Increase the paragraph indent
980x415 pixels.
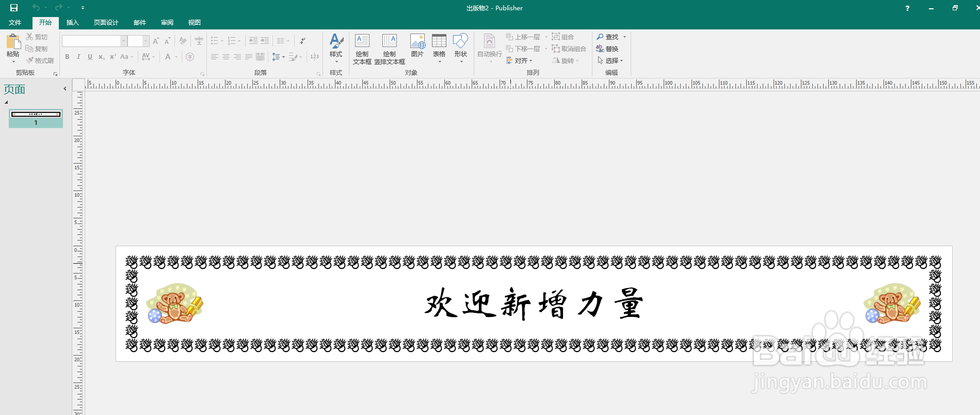coord(265,41)
